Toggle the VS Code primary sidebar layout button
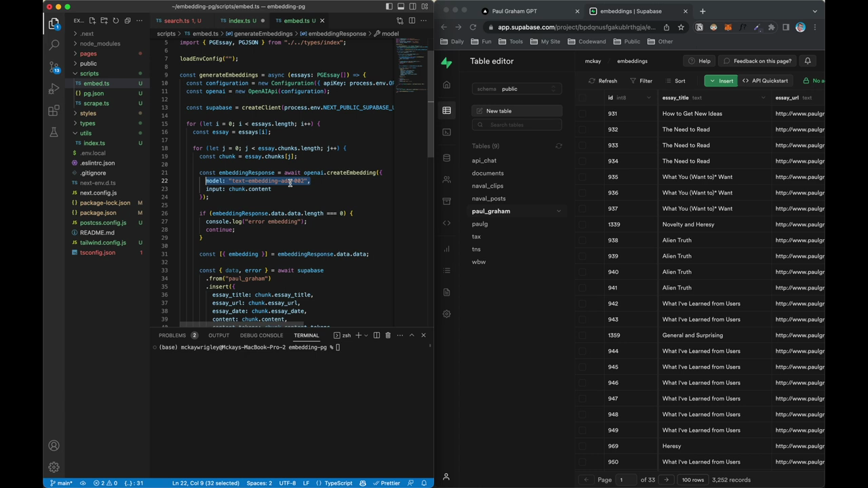 coord(389,7)
